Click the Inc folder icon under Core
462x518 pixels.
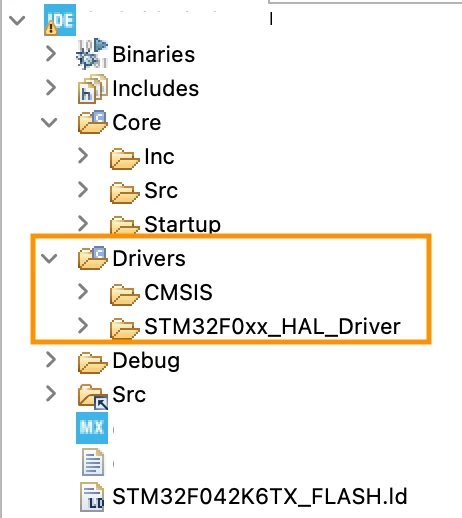(124, 159)
